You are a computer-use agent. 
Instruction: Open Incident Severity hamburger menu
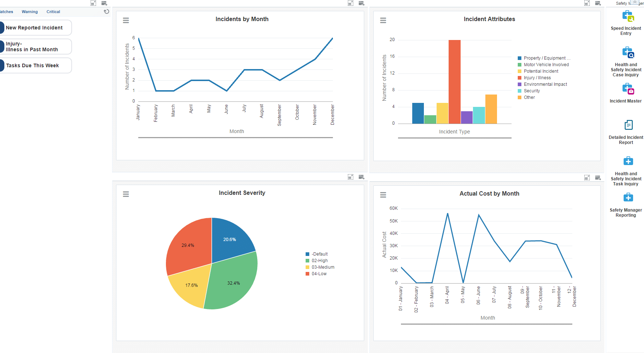point(126,194)
